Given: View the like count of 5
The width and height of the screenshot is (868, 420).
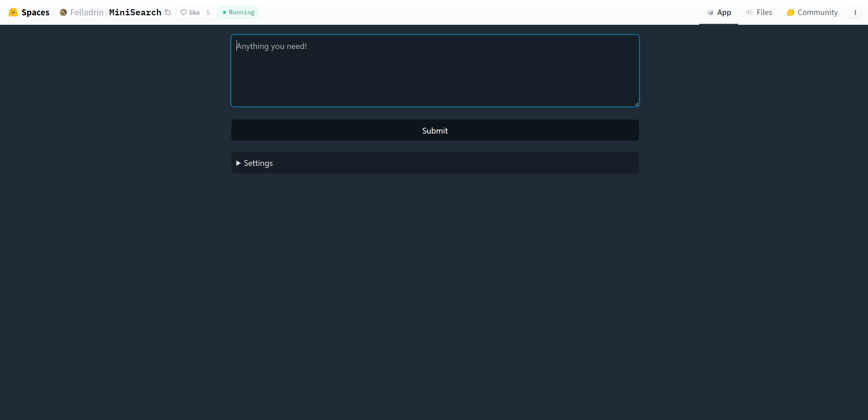Looking at the screenshot, I should coord(208,13).
